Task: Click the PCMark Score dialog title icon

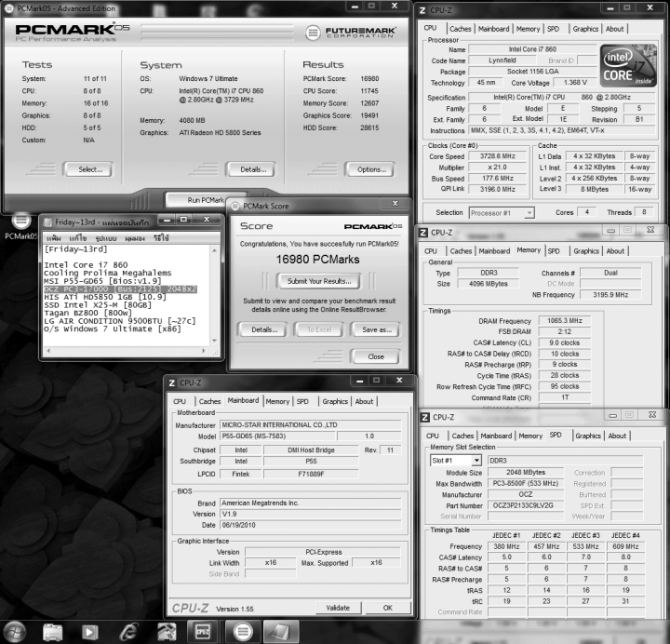Action: (x=235, y=206)
